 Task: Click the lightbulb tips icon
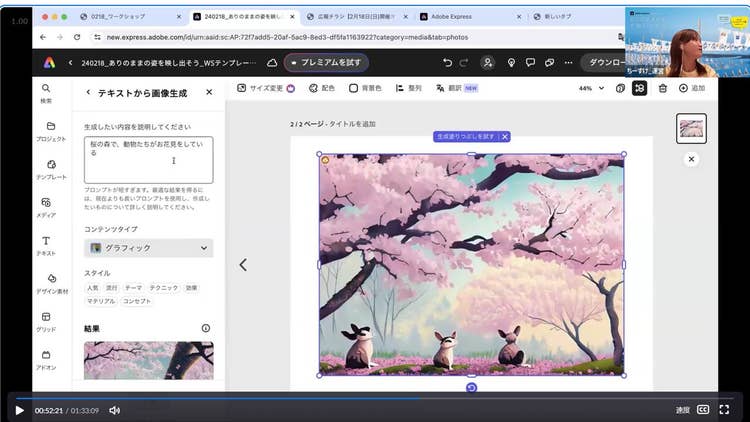511,63
